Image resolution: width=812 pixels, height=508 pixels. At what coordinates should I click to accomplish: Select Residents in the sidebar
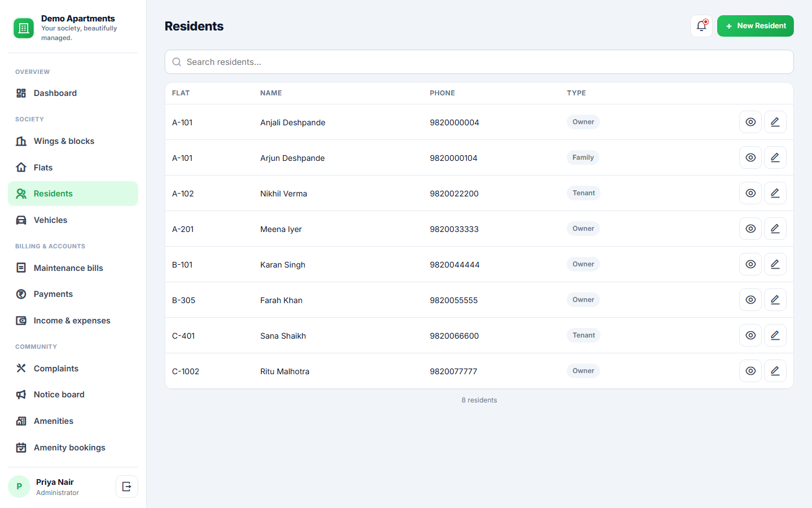[73, 194]
